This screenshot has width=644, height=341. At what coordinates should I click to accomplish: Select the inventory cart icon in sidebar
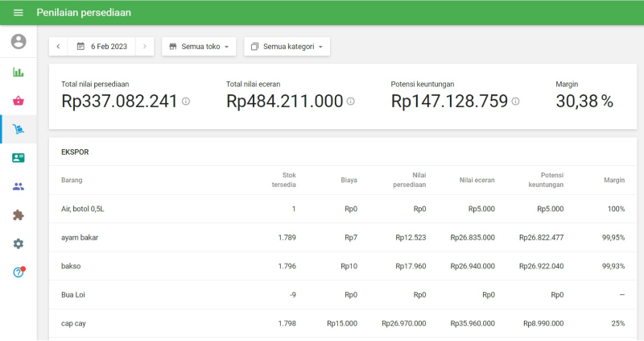18,129
